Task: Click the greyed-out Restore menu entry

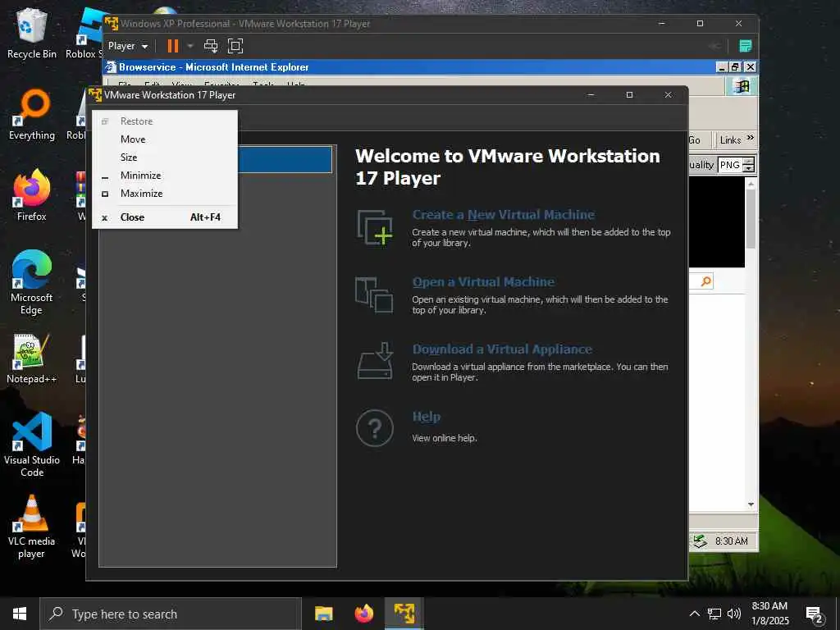Action: tap(165, 121)
